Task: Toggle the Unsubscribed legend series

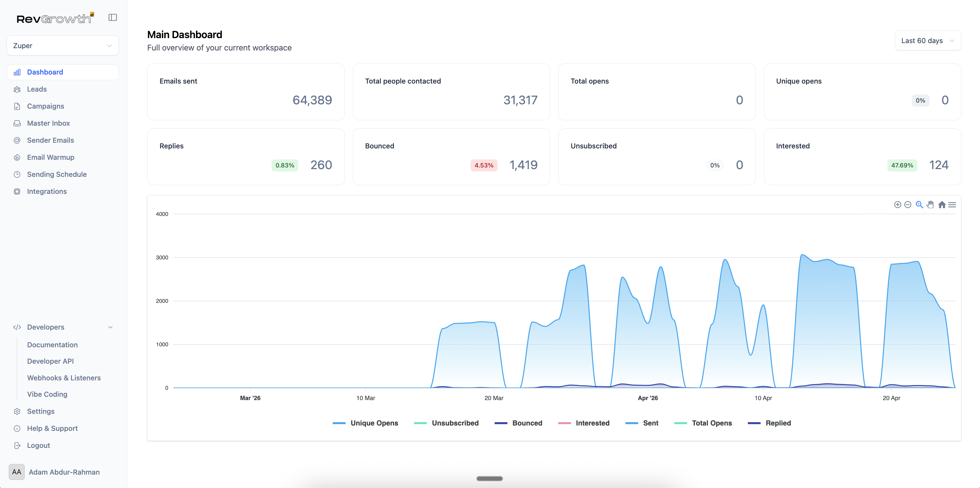Action: coord(446,423)
